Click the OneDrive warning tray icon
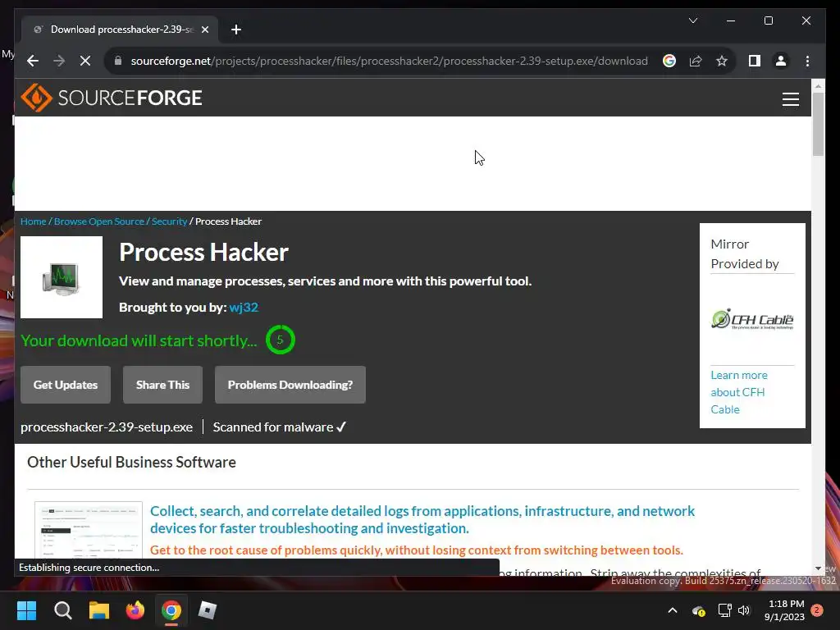The height and width of the screenshot is (630, 840). 699,610
